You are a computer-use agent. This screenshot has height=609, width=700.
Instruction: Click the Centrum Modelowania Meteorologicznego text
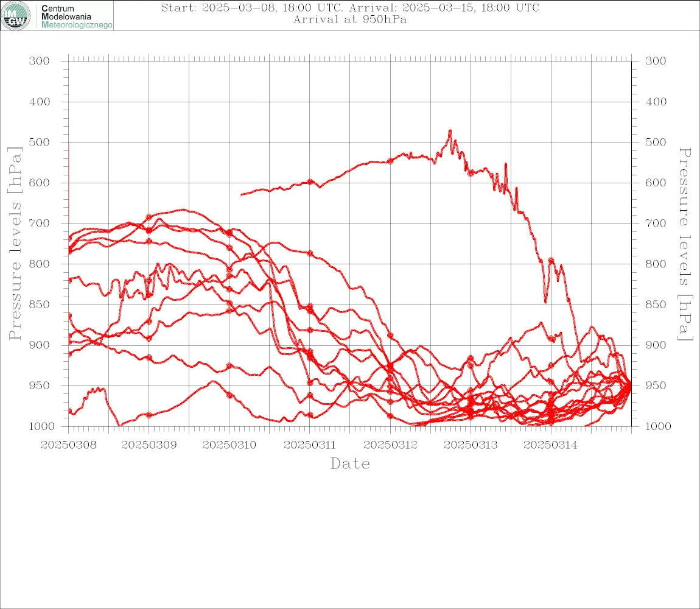tap(76, 16)
